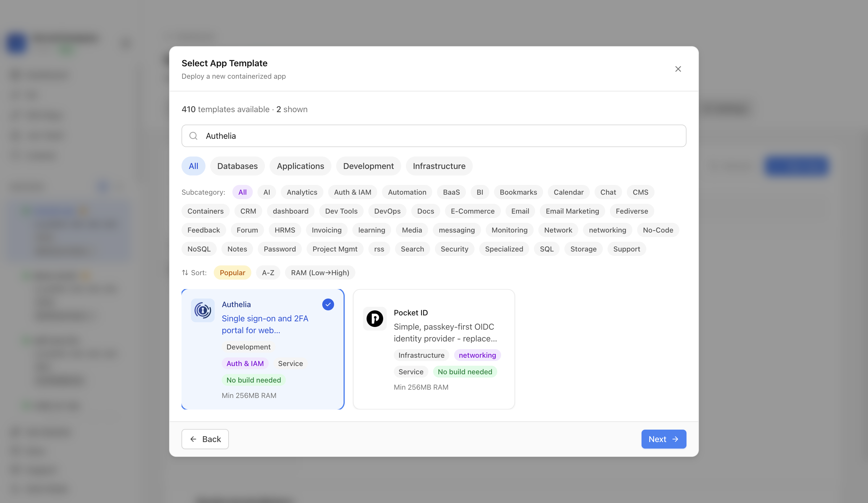Select the All subcategory chip
The height and width of the screenshot is (503, 868).
tap(242, 192)
